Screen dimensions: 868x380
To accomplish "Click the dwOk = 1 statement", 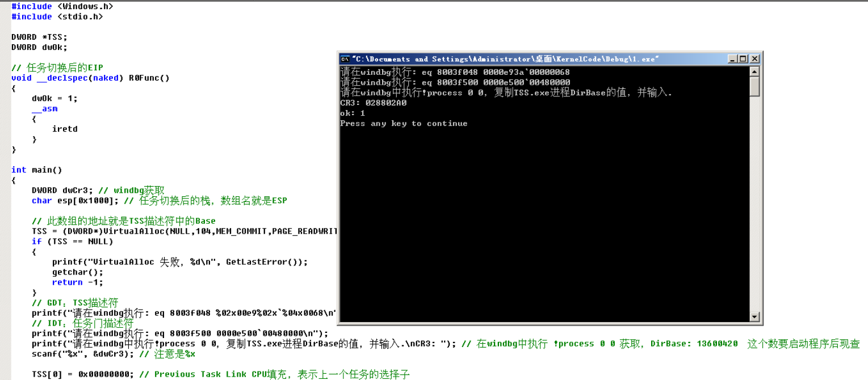I will coord(54,98).
